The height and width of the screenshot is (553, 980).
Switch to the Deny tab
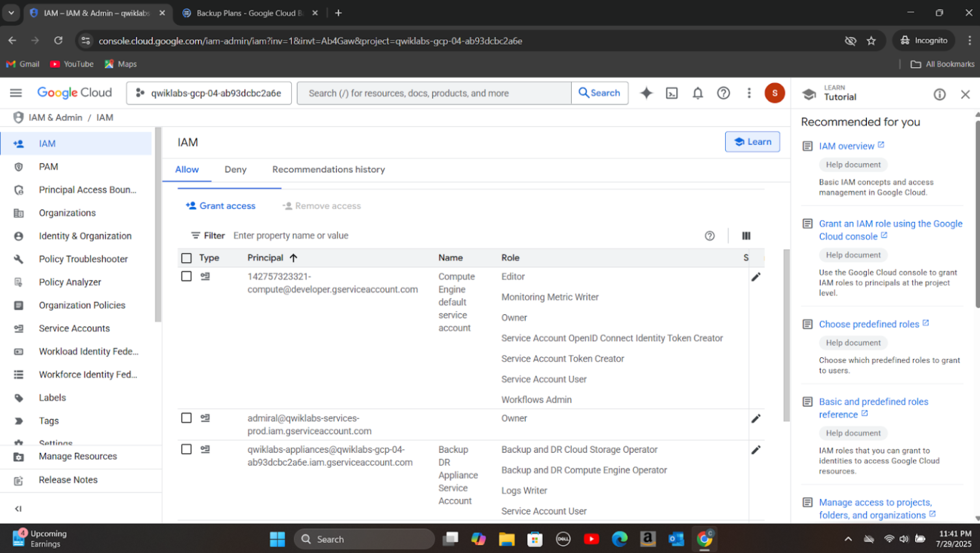(x=235, y=170)
